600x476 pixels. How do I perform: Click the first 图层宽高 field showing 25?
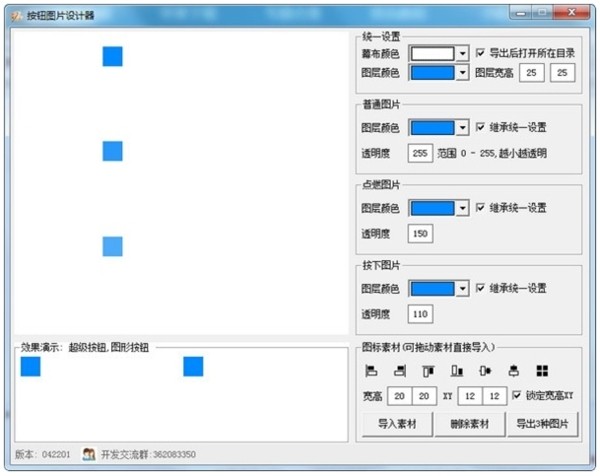[x=532, y=73]
